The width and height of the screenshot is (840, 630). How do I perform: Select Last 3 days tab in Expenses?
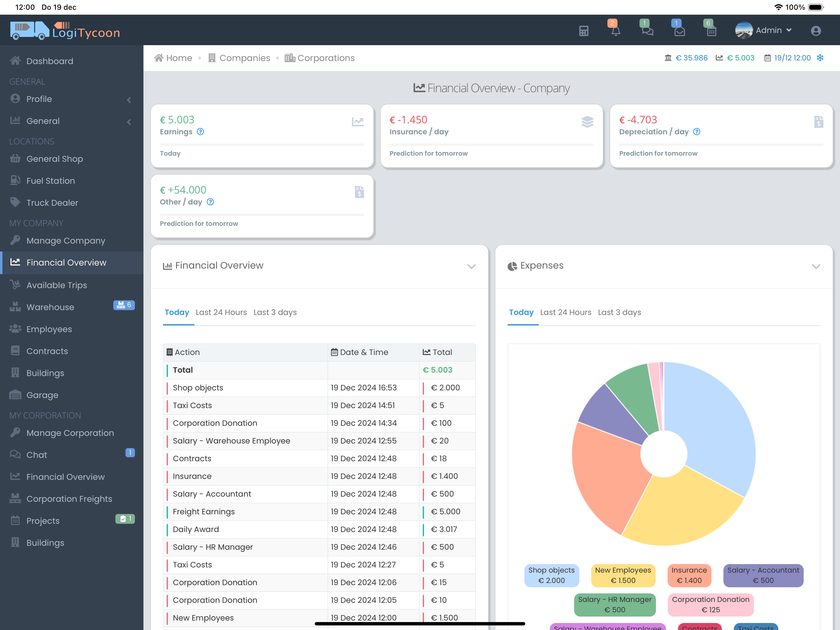(x=619, y=312)
